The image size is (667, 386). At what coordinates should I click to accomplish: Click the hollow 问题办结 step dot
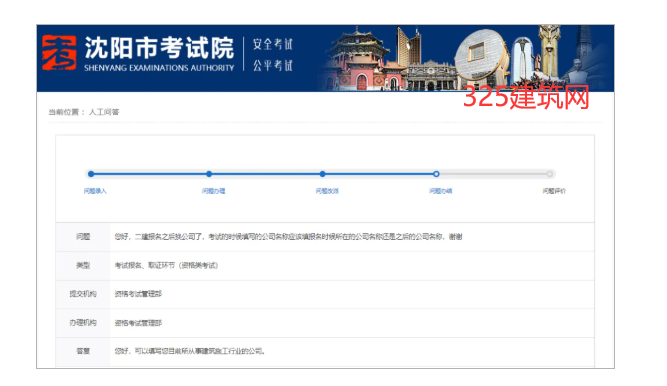tap(436, 174)
